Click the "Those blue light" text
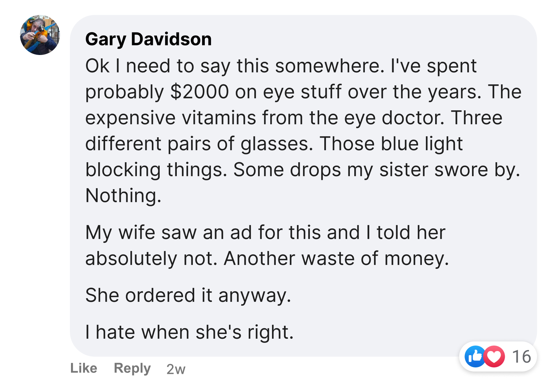 (391, 143)
